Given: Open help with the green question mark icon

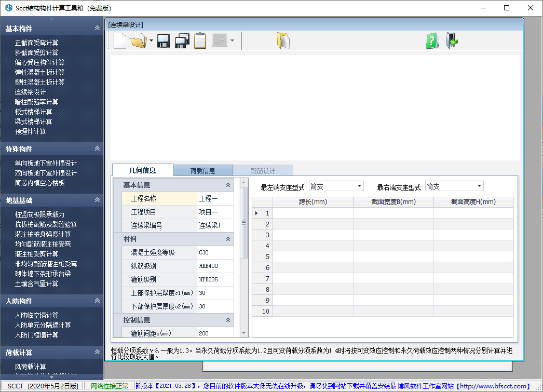Looking at the screenshot, I should point(432,41).
